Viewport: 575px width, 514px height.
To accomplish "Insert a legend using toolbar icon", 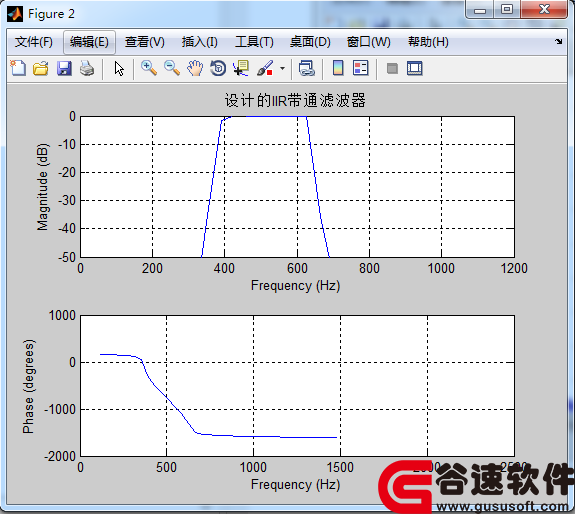I will [361, 68].
